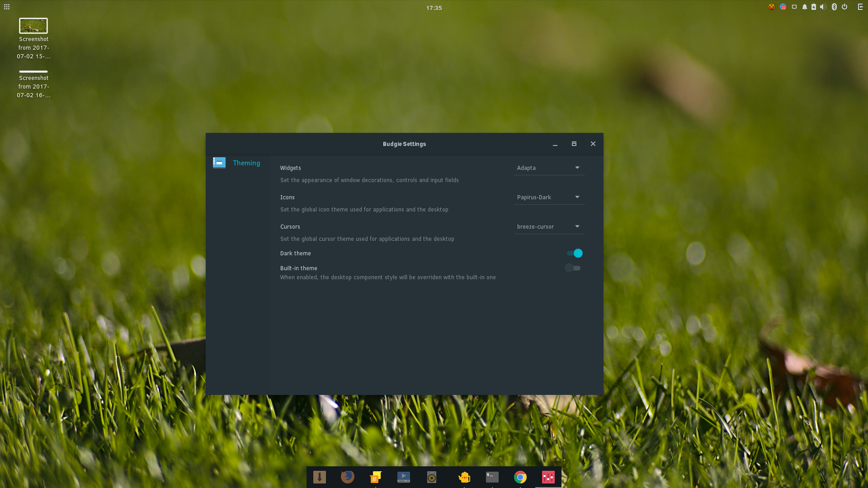
Task: Maximize the Budgie Settings window
Action: tap(574, 144)
